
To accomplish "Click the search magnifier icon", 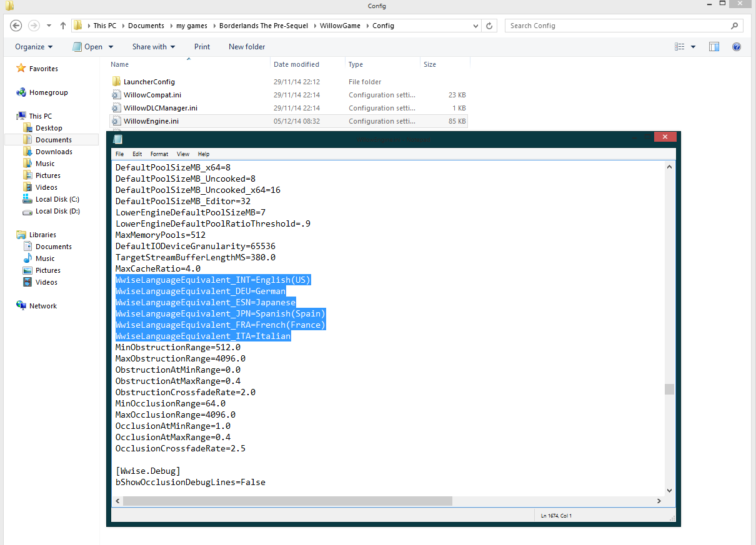I will point(734,26).
